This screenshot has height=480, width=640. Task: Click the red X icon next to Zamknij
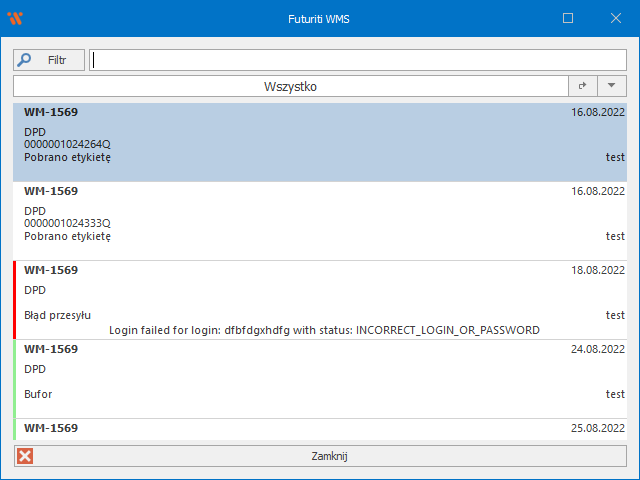(25, 456)
